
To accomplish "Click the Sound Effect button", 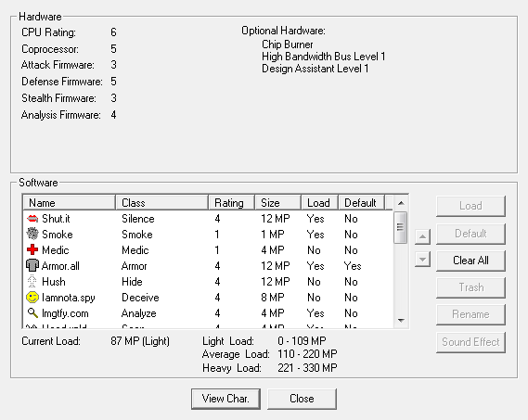I will (470, 342).
